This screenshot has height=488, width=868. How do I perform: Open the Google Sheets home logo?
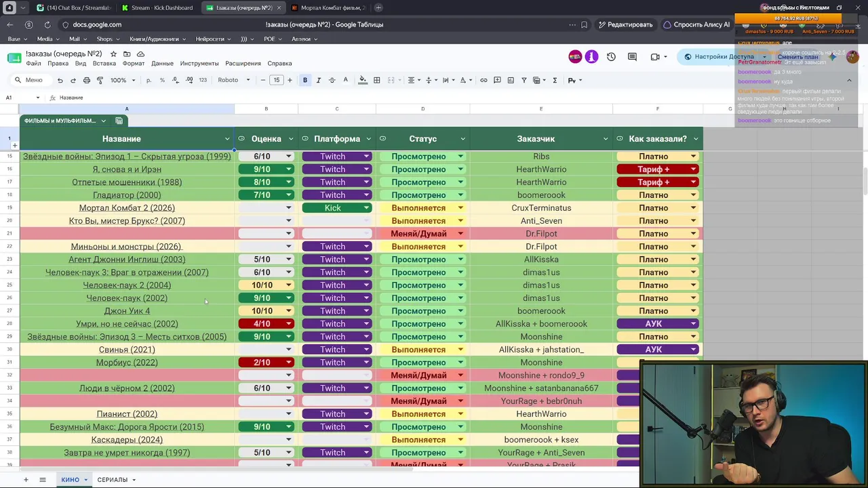[x=14, y=58]
